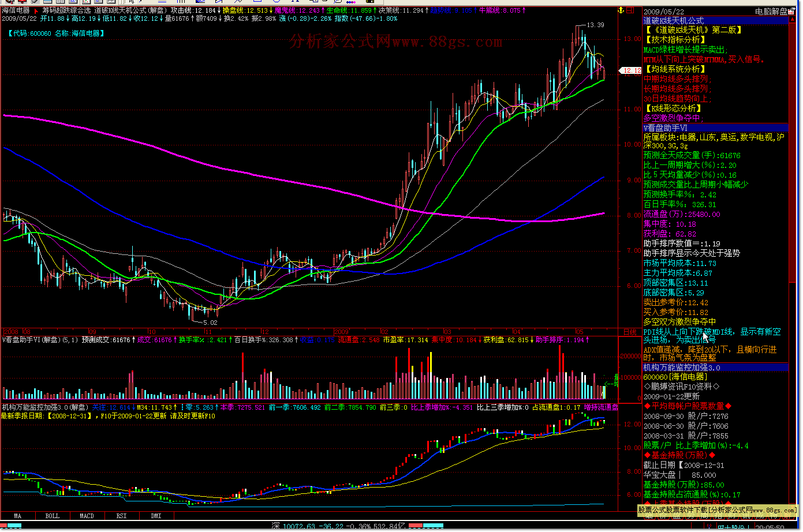Screen dimensions: 803x532
Task: Click the 600060[海信电器] line in right panel
Action: click(675, 377)
